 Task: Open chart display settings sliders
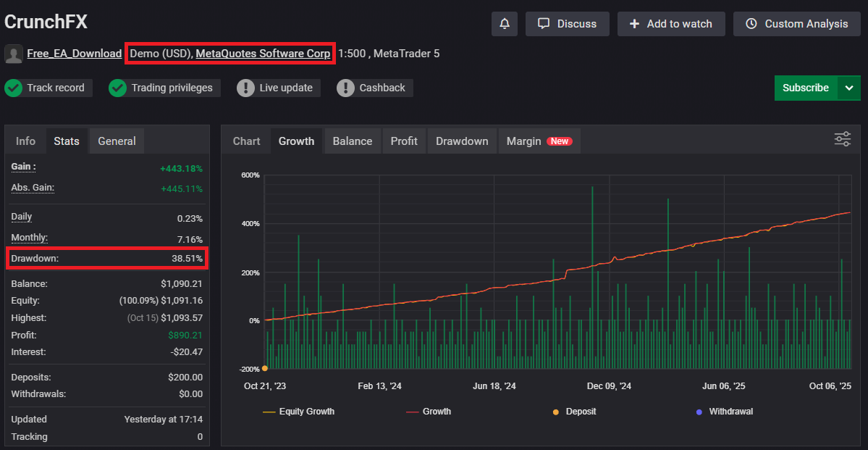841,138
